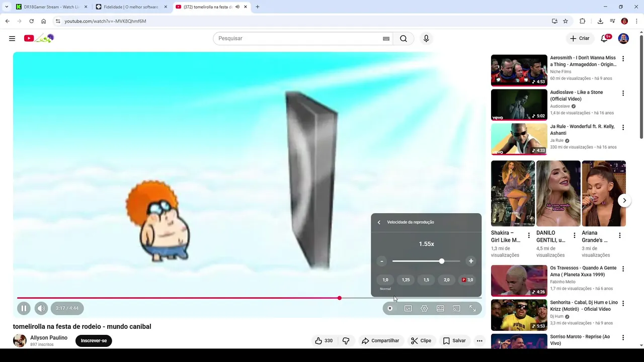Decrease playback speed with minus button
The height and width of the screenshot is (362, 644).
coord(382,261)
